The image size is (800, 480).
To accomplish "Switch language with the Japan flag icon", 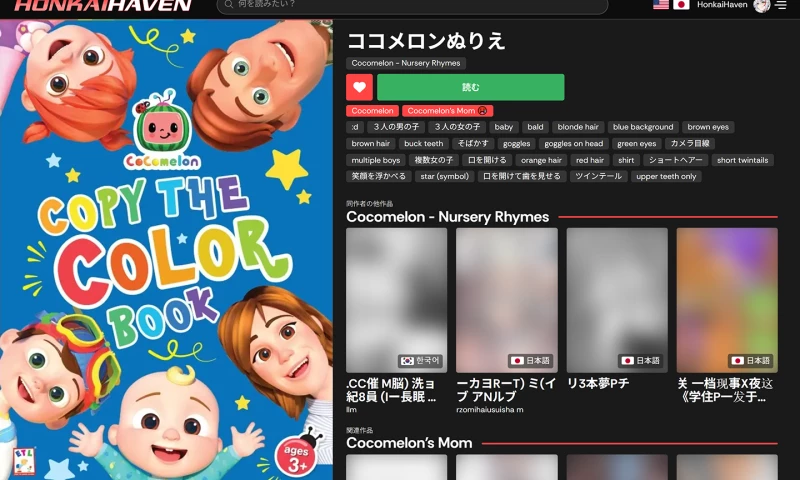I will pyautogui.click(x=681, y=5).
